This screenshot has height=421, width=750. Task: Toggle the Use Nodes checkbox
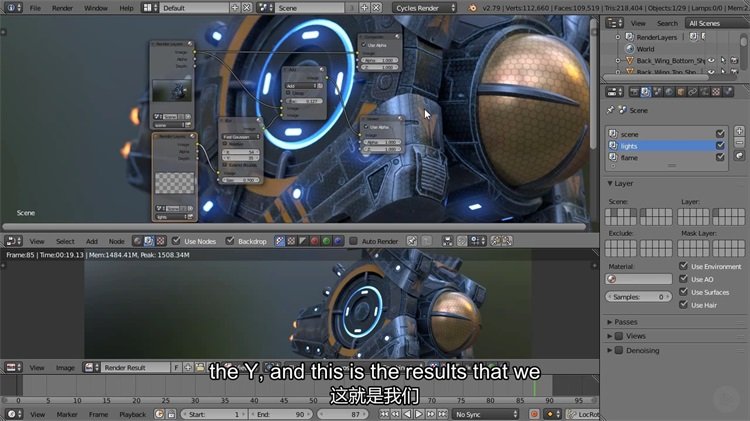point(176,241)
